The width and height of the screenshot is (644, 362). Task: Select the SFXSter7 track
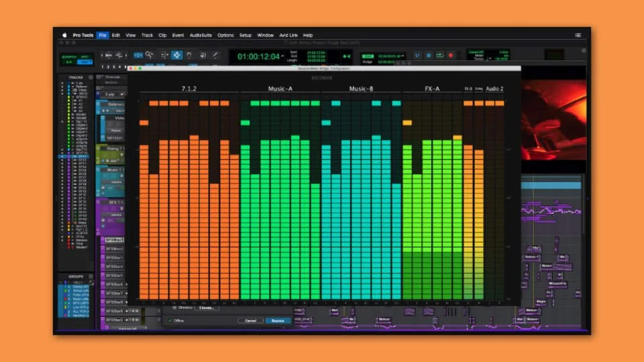click(x=114, y=293)
